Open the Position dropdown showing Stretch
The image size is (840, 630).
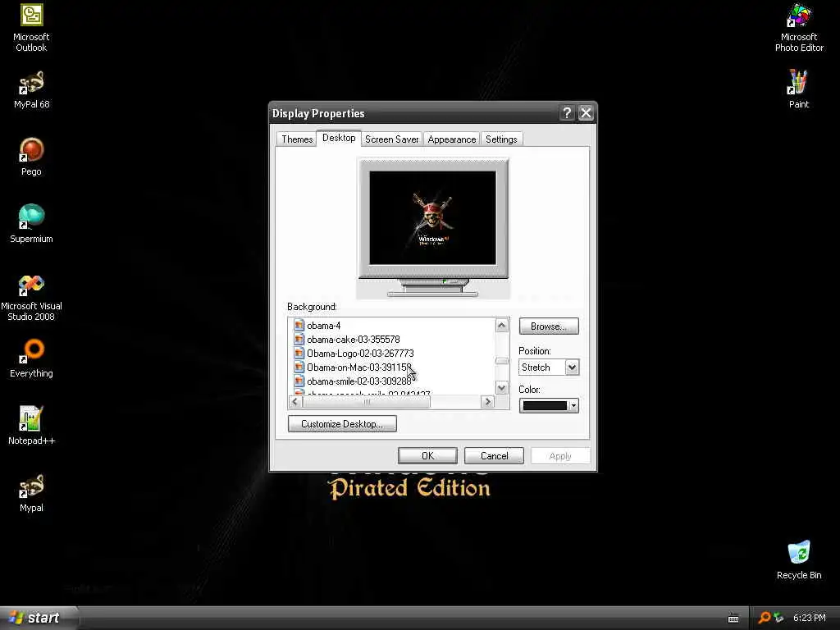tap(549, 367)
